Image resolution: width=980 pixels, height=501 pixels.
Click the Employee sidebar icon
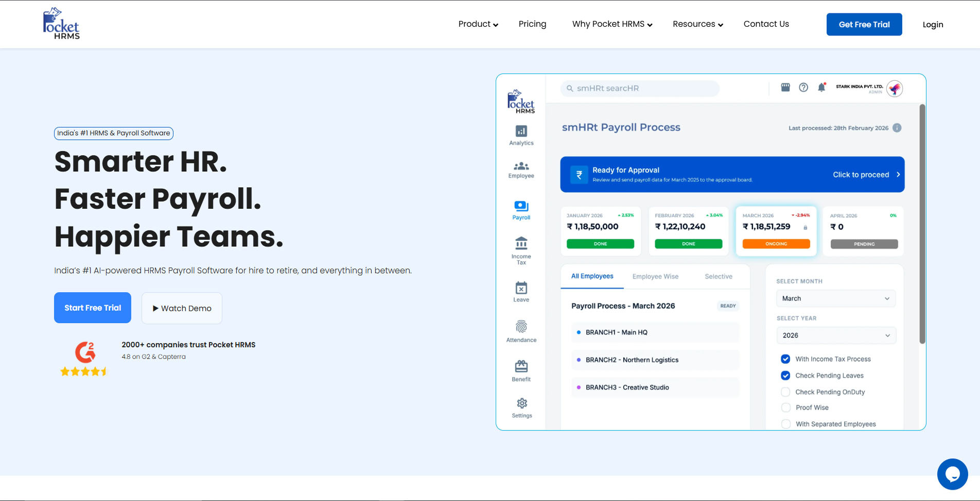[521, 166]
